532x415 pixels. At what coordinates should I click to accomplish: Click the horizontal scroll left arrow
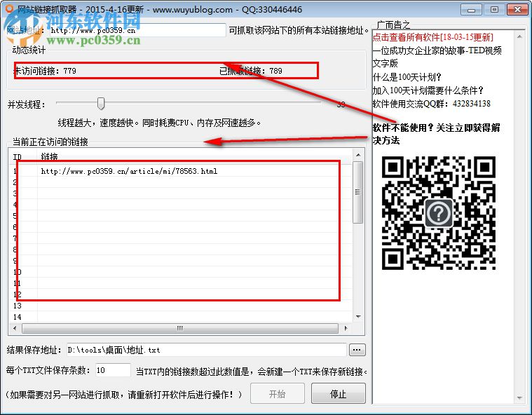pos(15,328)
